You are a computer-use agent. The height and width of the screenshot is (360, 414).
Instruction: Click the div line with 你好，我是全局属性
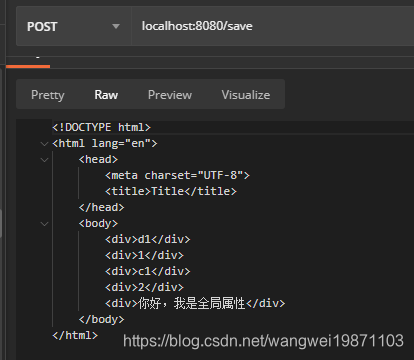click(195, 303)
